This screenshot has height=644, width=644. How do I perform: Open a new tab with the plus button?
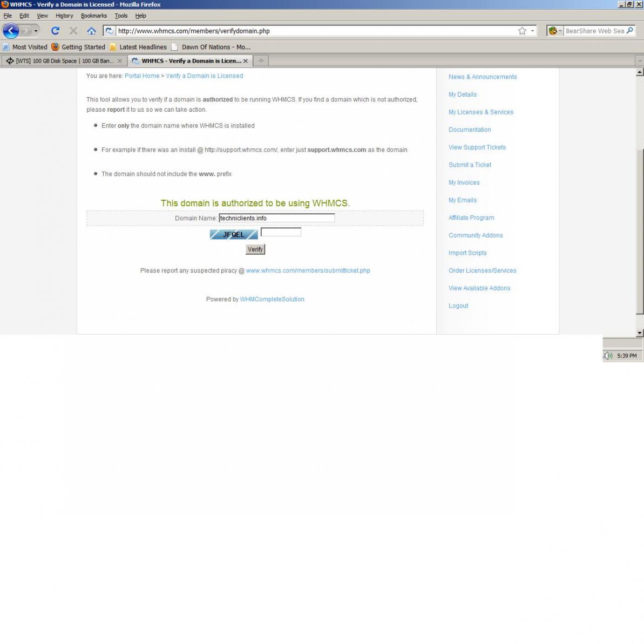tap(261, 61)
